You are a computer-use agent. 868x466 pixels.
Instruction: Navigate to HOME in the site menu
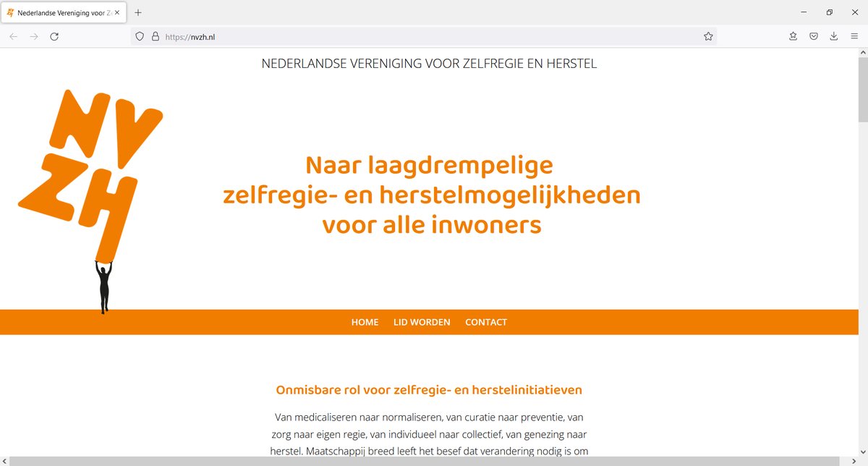pyautogui.click(x=365, y=322)
